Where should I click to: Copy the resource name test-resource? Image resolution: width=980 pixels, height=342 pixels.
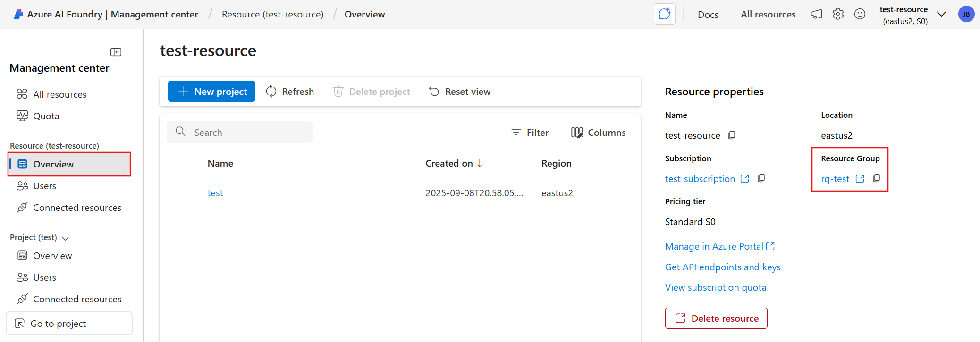coord(731,135)
